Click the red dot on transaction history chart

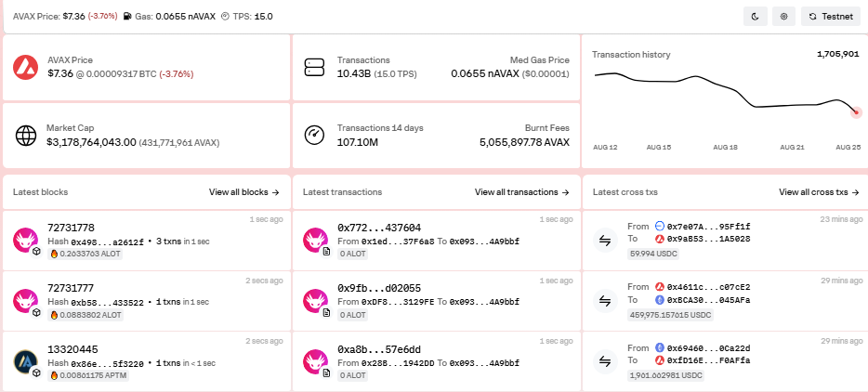click(x=856, y=112)
